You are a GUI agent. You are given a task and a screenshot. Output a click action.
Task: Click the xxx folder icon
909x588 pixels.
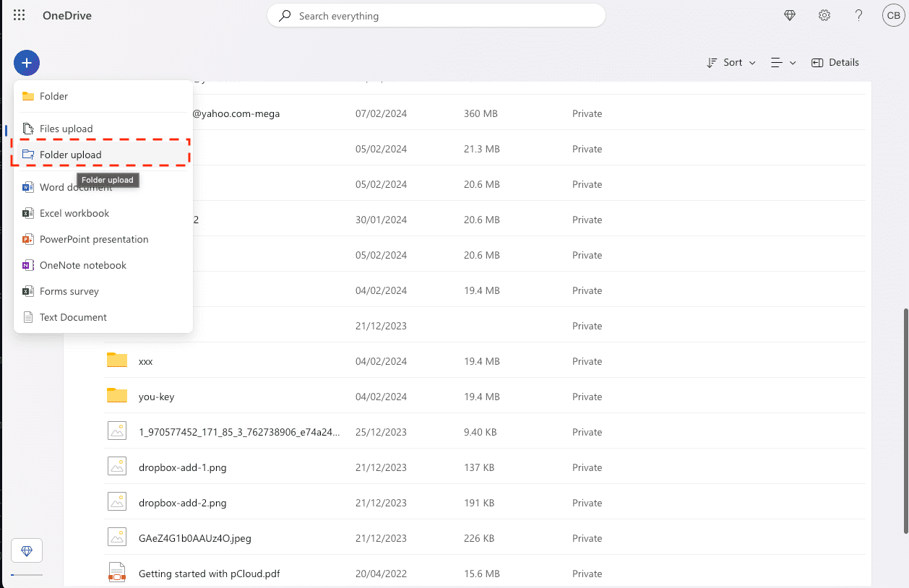click(117, 360)
